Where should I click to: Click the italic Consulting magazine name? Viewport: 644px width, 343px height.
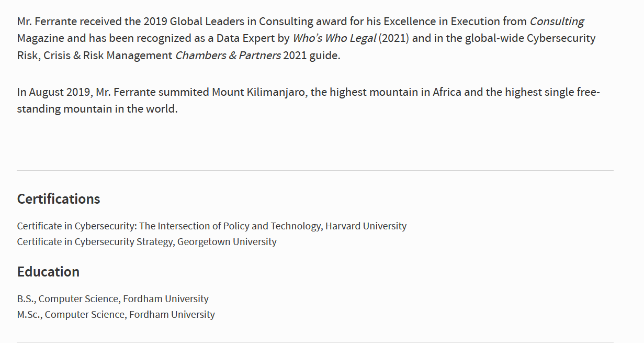(x=557, y=22)
